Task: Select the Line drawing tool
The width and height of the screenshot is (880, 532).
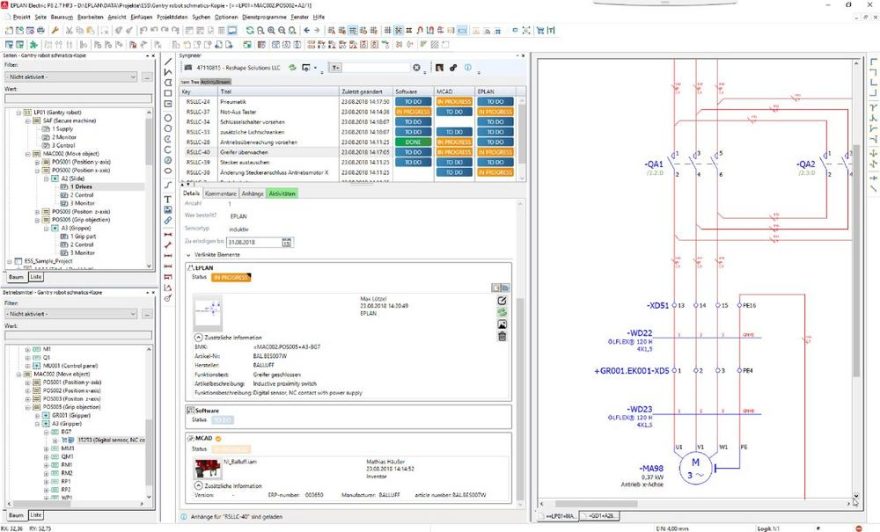Action: (x=168, y=62)
